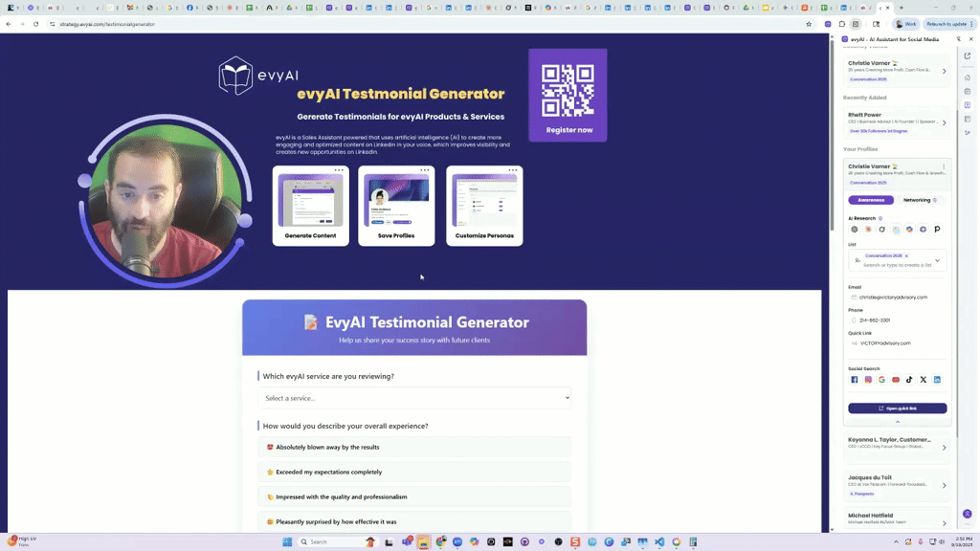
Task: Open the pop-out icon in evyAI sidebar
Action: [x=968, y=56]
